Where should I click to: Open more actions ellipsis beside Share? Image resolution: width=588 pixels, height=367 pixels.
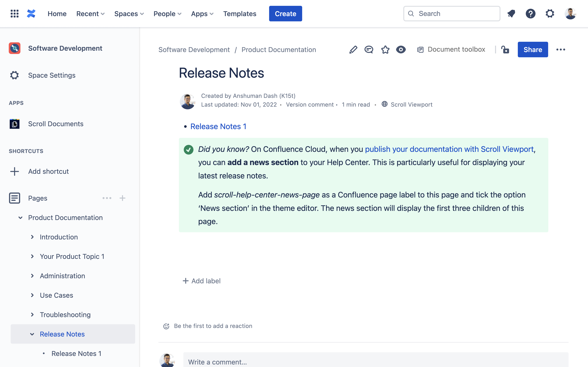pos(561,50)
